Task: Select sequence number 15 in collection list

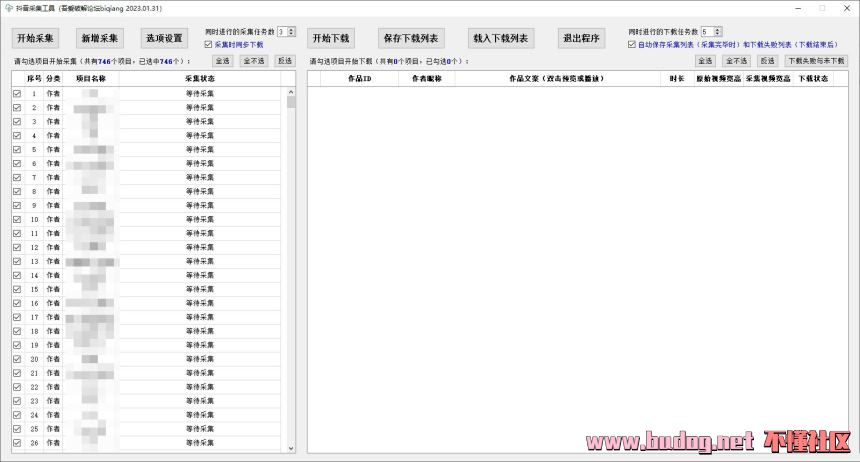Action: coord(35,289)
